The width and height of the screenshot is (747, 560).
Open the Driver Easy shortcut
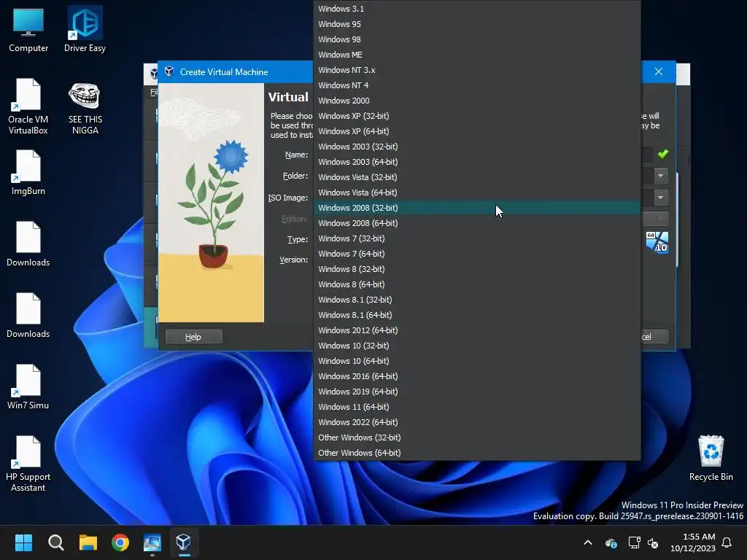point(85,29)
